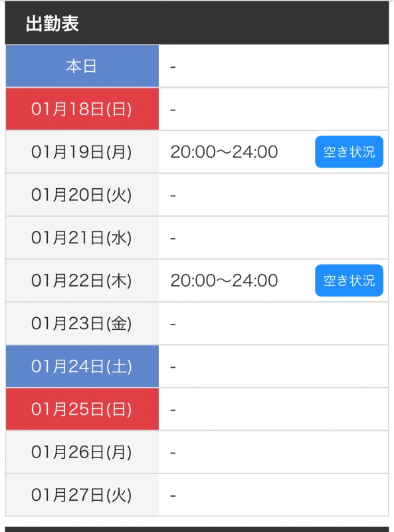Click the 01月26日(月) row
The image size is (394, 532).
pyautogui.click(x=82, y=452)
